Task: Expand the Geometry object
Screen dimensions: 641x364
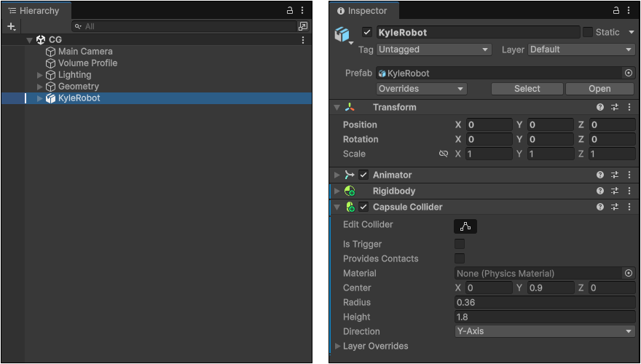Action: [x=39, y=87]
